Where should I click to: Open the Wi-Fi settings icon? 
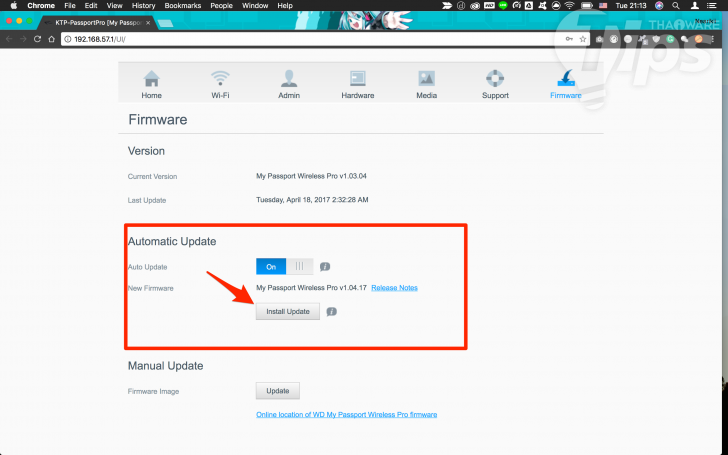220,78
